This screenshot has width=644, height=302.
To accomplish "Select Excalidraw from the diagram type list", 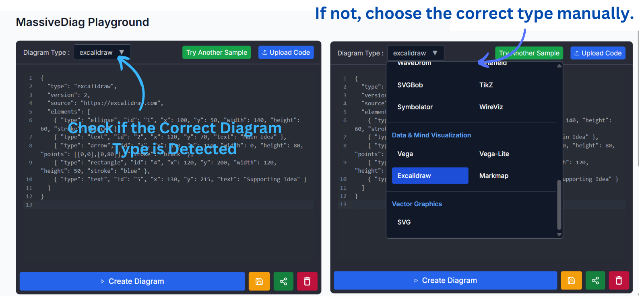I will pyautogui.click(x=430, y=176).
